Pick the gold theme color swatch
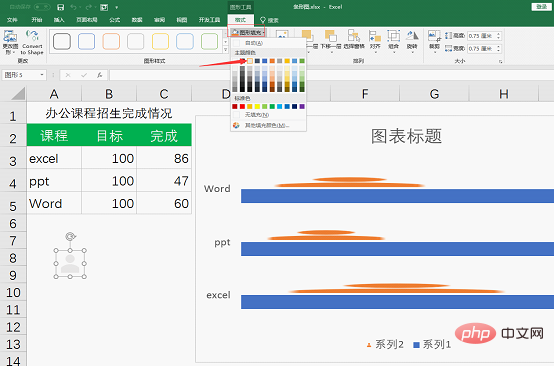Viewport: 554px width, 366px height. tap(287, 61)
